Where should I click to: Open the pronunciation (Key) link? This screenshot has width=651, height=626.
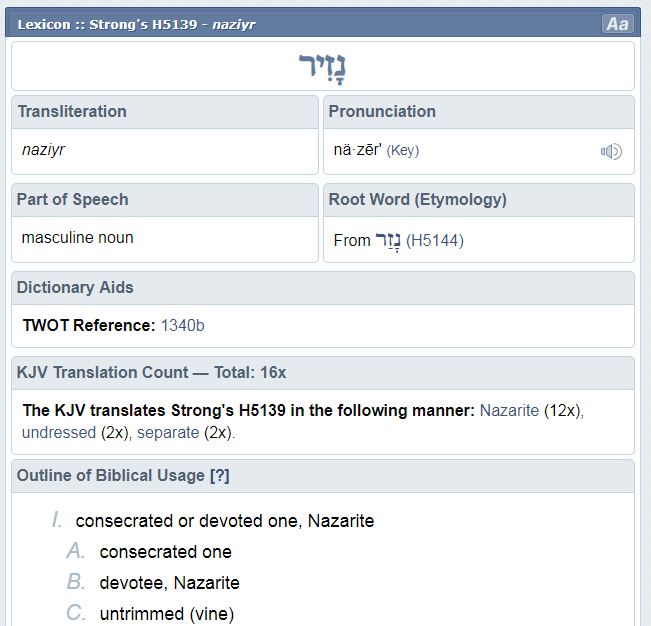pyautogui.click(x=403, y=150)
